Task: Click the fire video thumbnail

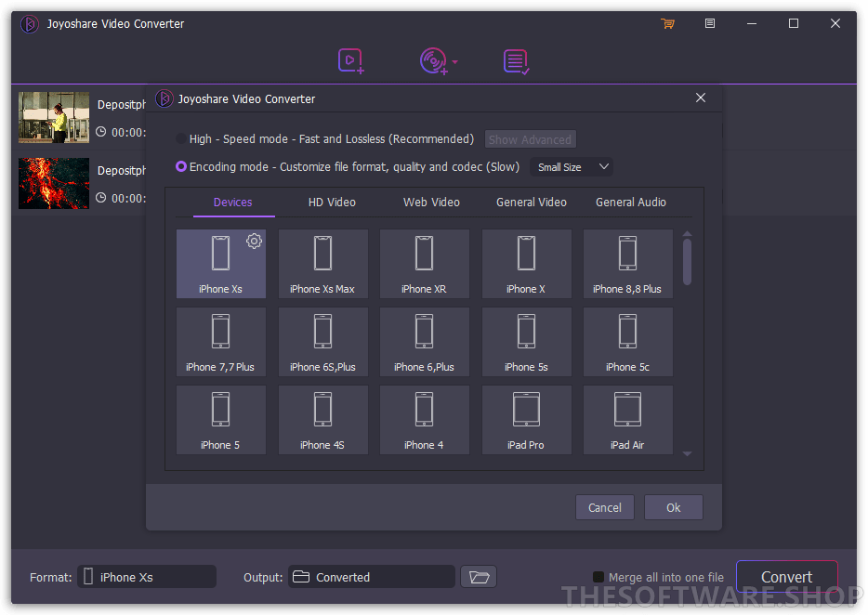Action: [53, 182]
